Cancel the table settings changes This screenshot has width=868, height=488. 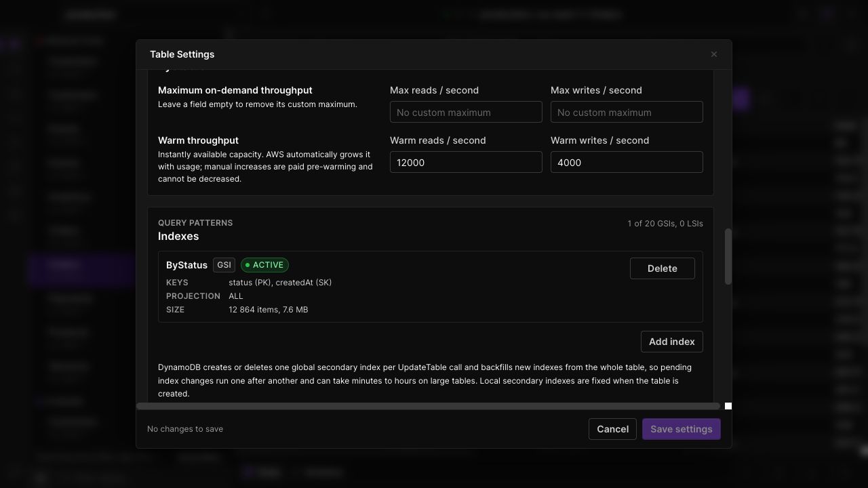click(x=612, y=429)
